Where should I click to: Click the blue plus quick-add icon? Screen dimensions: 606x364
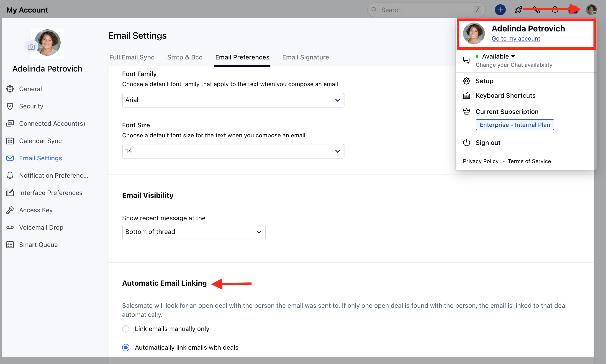tap(500, 10)
